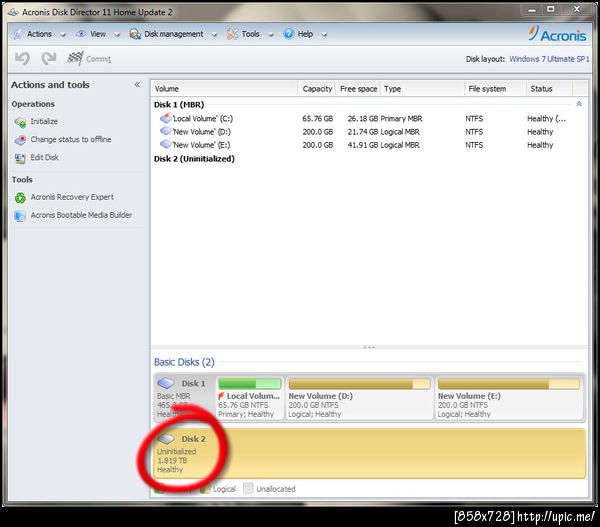Image resolution: width=600 pixels, height=527 pixels.
Task: Click the Edit Disk operation
Action: (45, 157)
